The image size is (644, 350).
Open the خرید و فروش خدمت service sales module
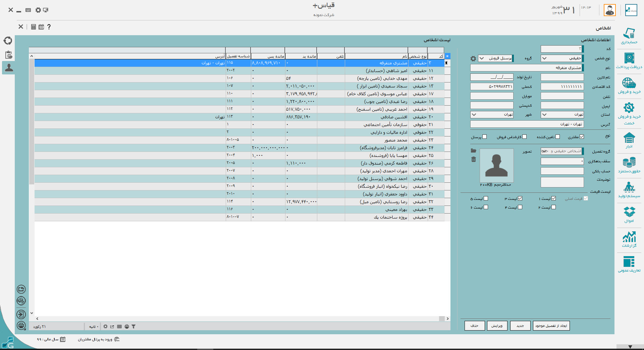click(x=629, y=113)
